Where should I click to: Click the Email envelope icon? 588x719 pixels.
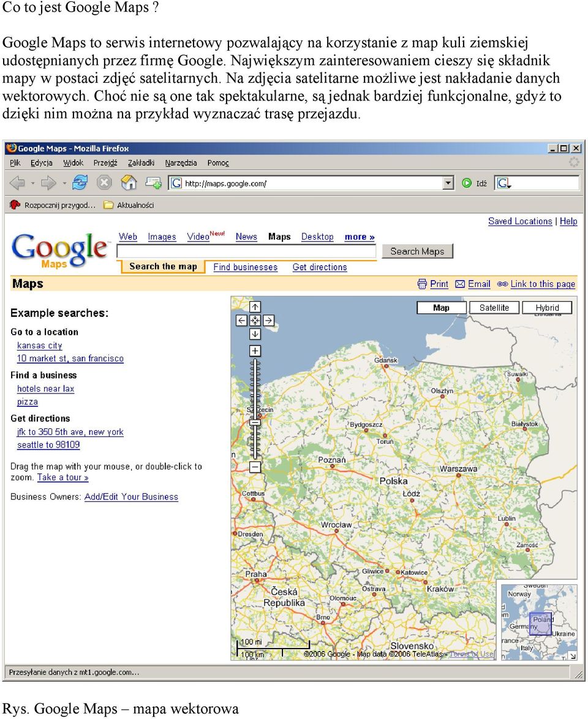[x=459, y=284]
